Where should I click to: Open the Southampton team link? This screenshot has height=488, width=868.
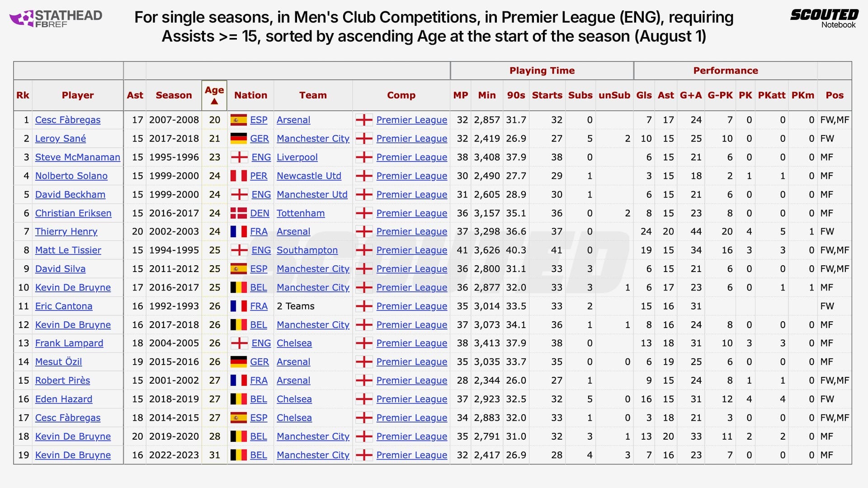[x=307, y=250]
